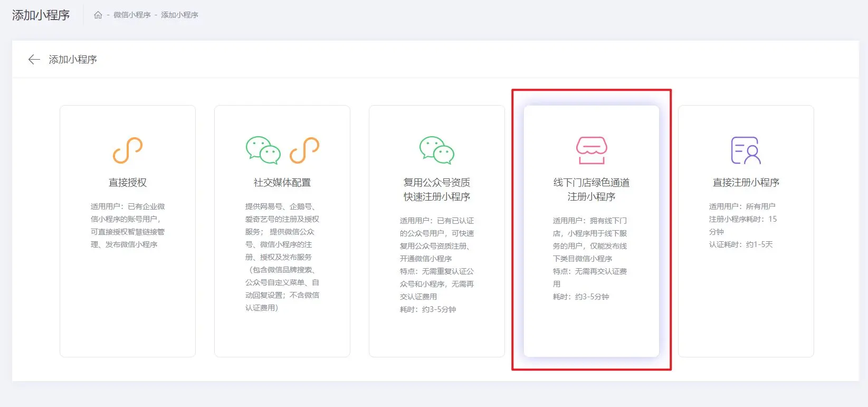This screenshot has height=407, width=868.
Task: Click the 直接授权 description starting 适用用户：已有企业微信
Action: tap(128, 225)
